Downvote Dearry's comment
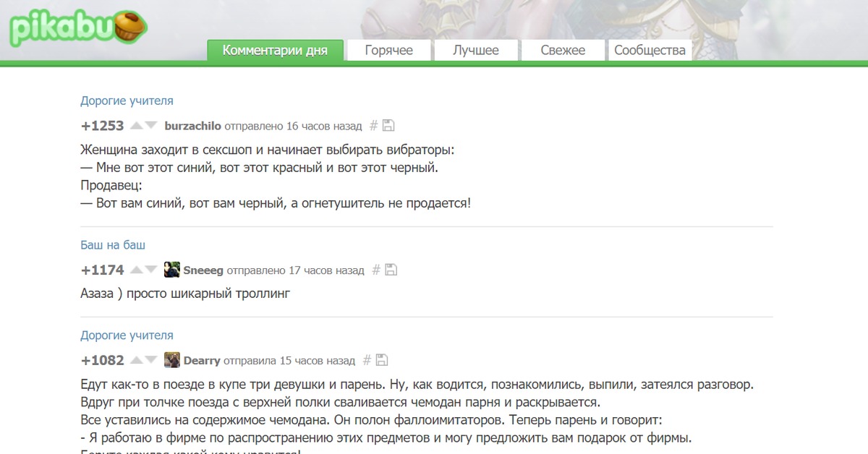This screenshot has width=868, height=454. coord(151,360)
